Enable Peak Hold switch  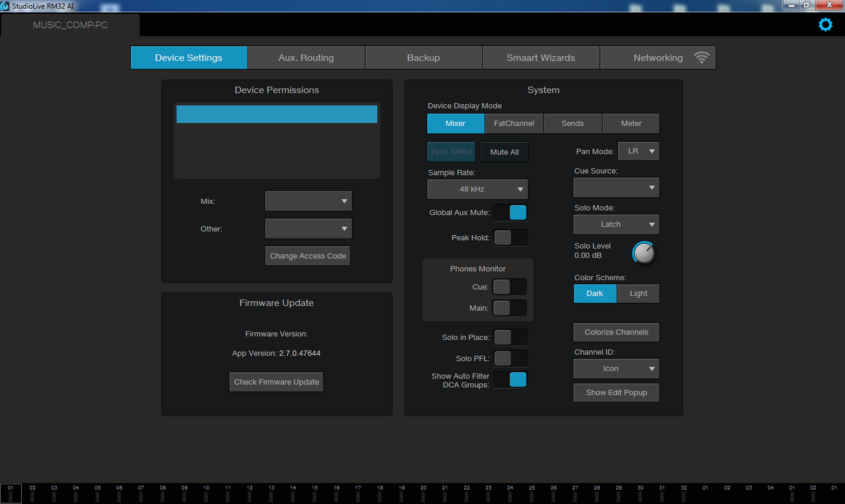point(510,237)
